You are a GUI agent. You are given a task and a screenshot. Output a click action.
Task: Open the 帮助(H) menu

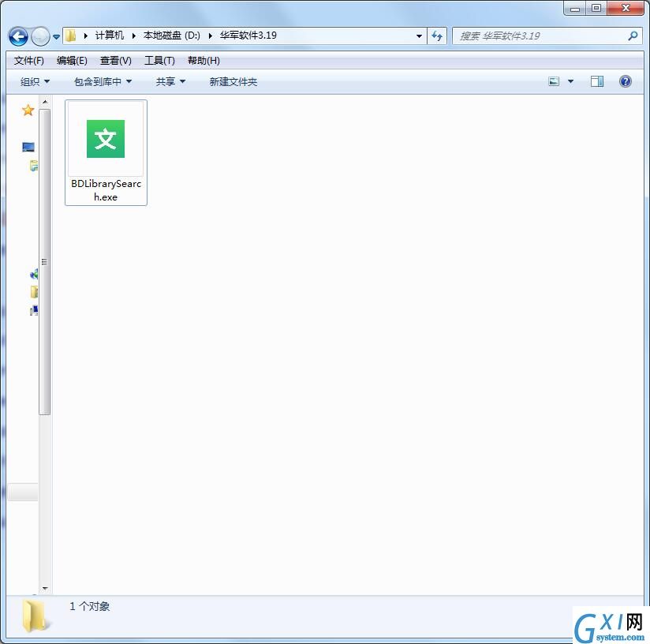[204, 61]
